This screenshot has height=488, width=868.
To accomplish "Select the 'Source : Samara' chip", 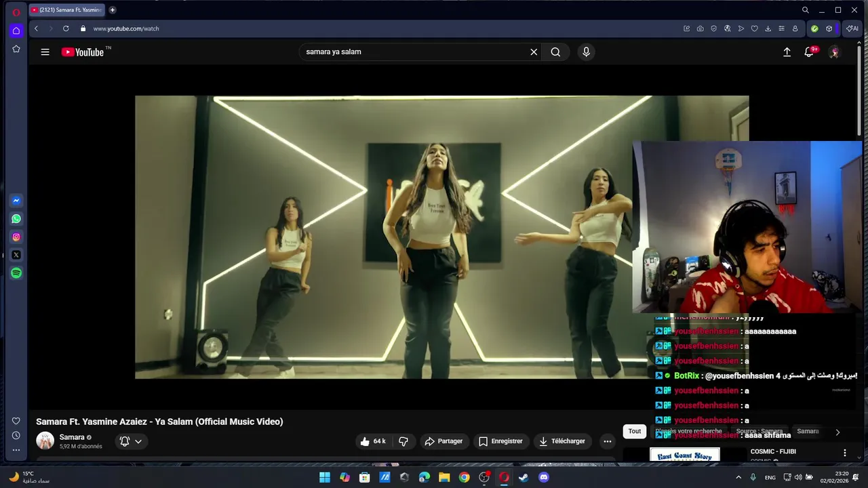I will [759, 431].
